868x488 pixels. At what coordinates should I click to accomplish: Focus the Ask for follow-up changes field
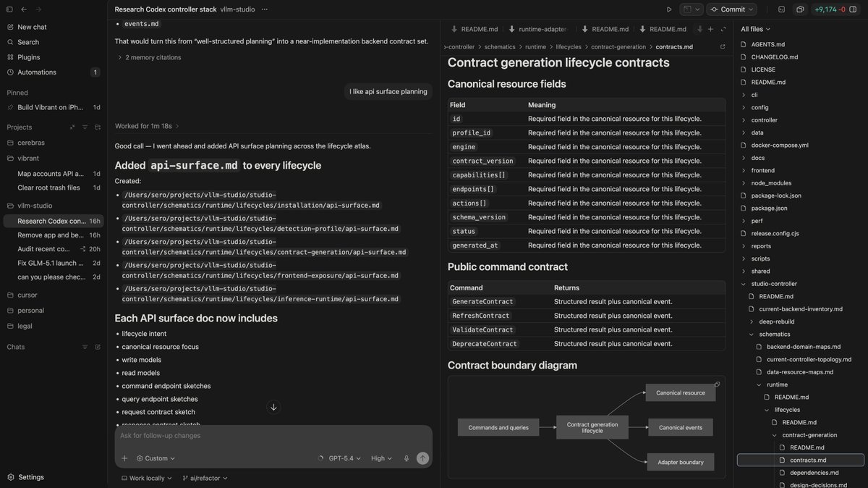(273, 436)
